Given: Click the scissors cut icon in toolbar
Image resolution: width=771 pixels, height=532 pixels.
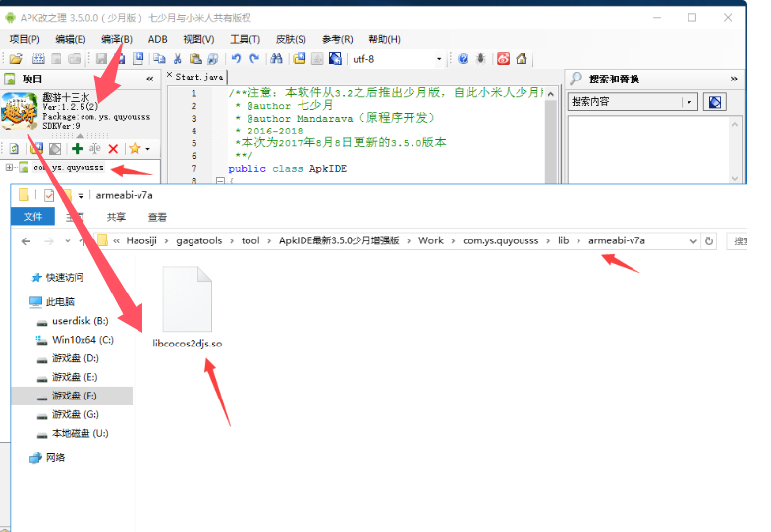Looking at the screenshot, I should coord(178,59).
